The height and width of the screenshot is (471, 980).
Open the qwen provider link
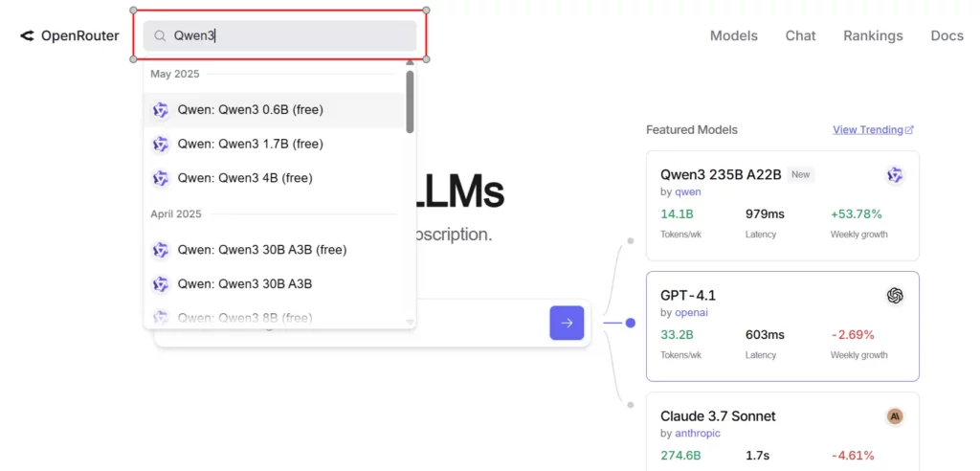(x=688, y=192)
